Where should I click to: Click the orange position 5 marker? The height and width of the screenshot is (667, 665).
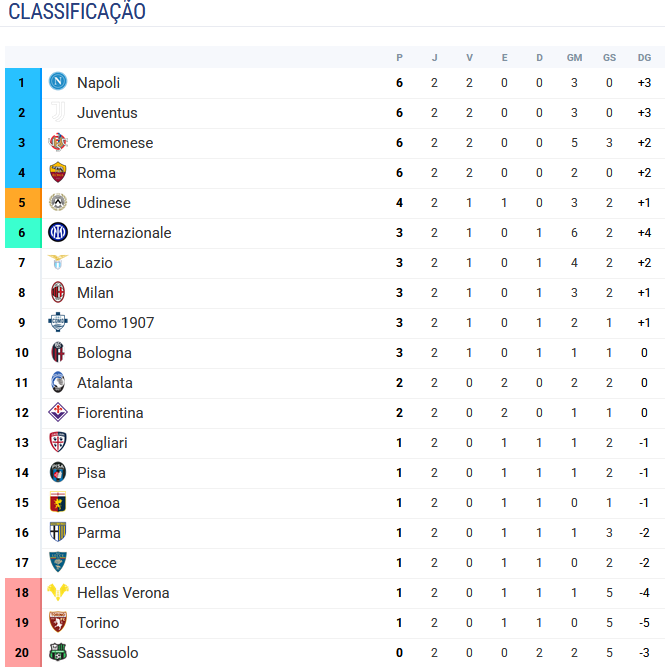[23, 203]
